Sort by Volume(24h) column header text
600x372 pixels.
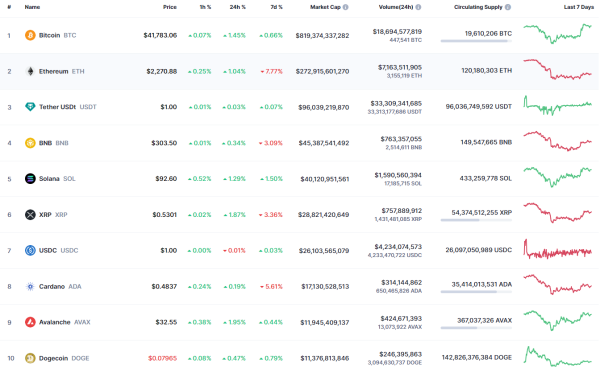click(396, 7)
